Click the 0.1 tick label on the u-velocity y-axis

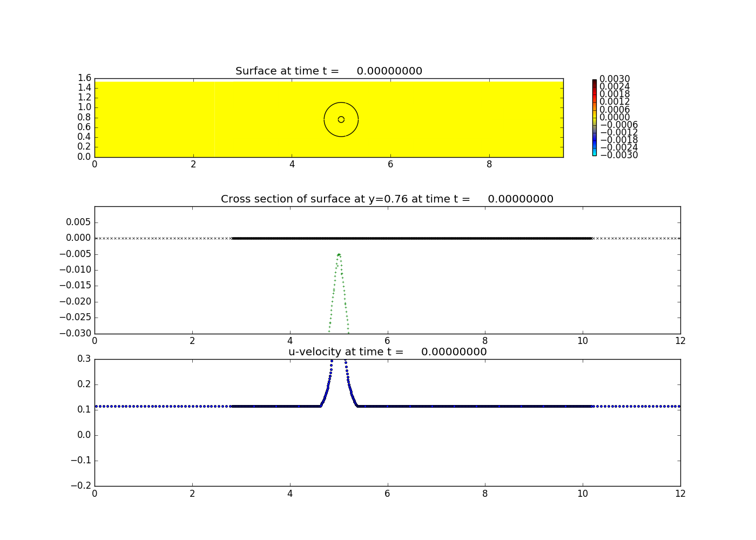coord(85,409)
